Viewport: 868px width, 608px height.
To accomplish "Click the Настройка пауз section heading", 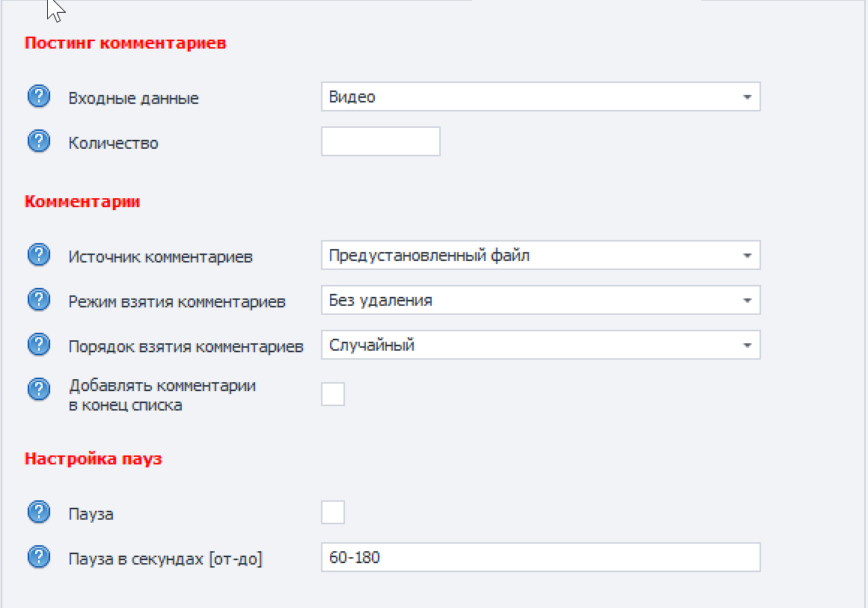I will click(x=94, y=458).
